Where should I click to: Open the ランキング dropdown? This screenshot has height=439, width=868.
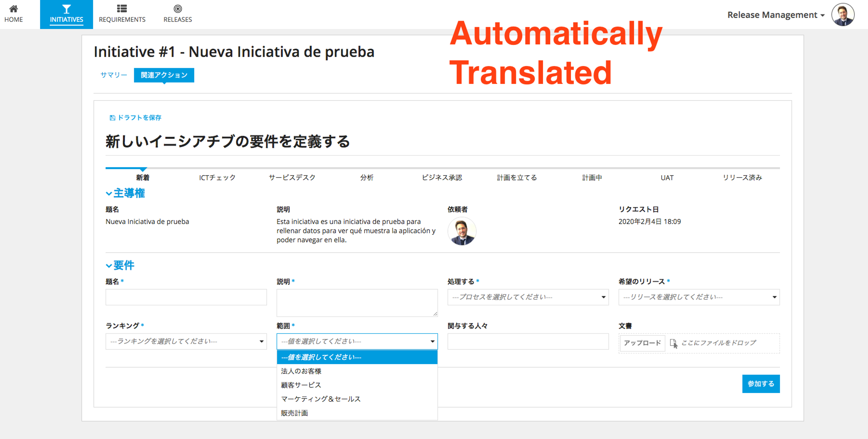186,341
